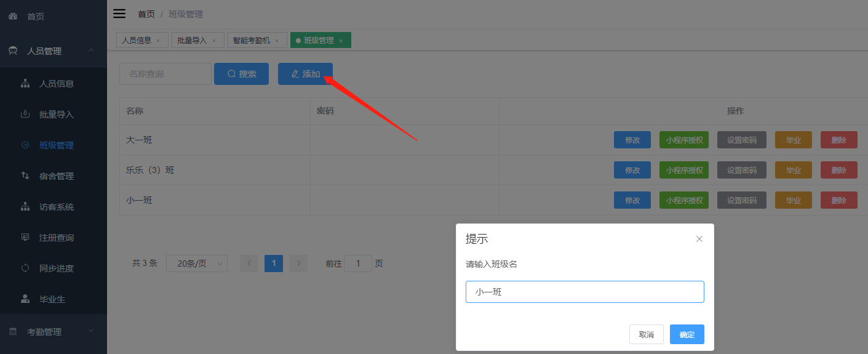Click 设置密码 for 小一班 row

pyautogui.click(x=742, y=200)
